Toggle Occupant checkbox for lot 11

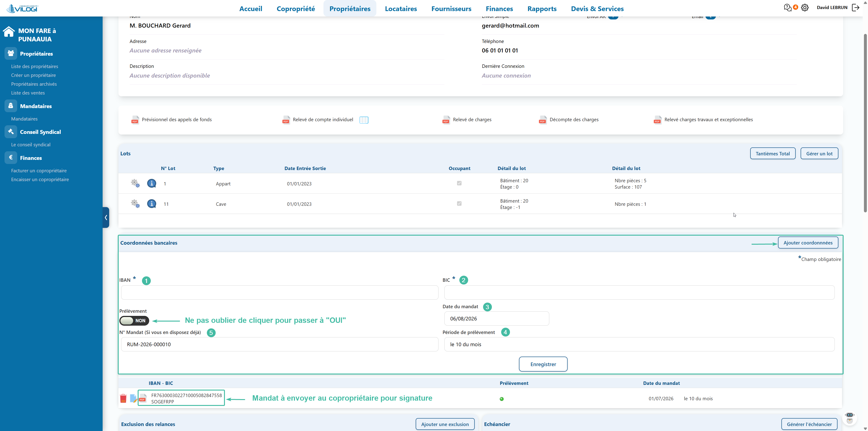[x=459, y=204]
